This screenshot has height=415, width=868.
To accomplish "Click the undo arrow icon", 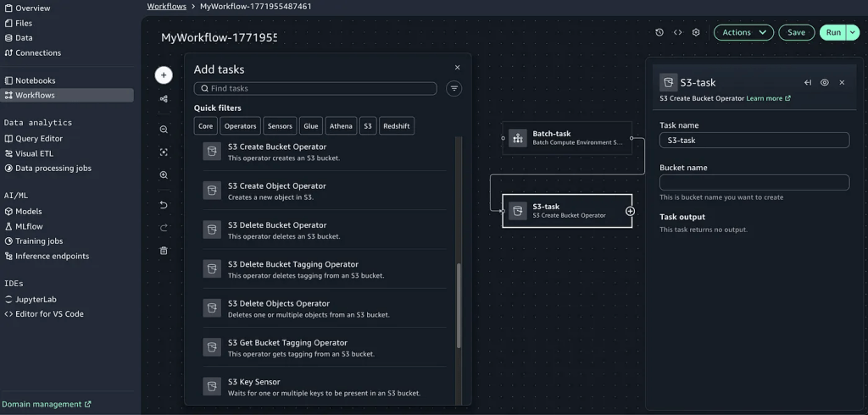I will coord(164,205).
